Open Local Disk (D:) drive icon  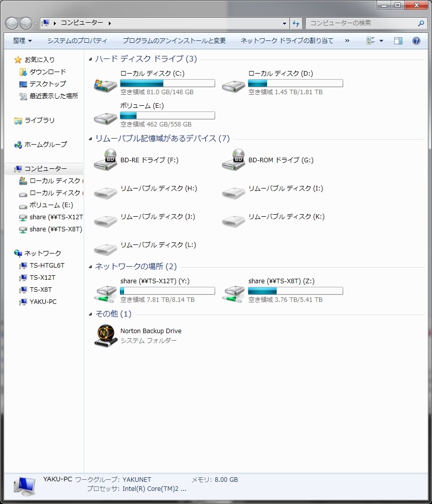pos(233,86)
